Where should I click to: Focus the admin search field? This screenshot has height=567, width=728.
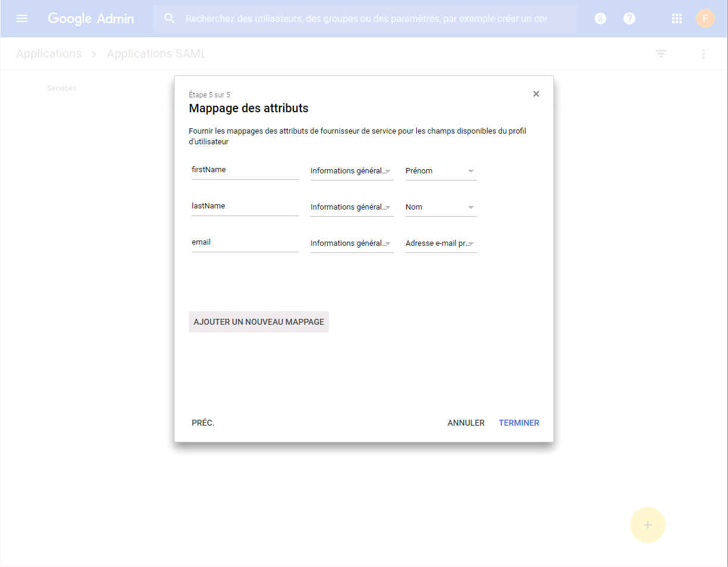click(x=366, y=18)
